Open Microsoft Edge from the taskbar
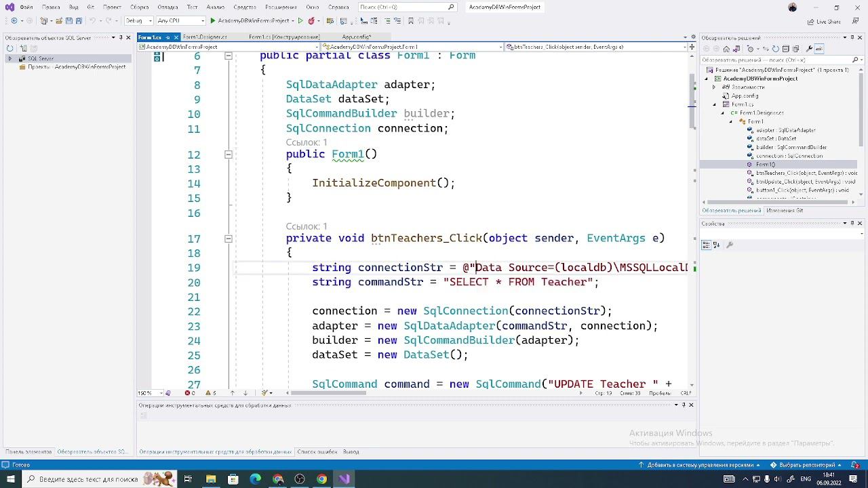The width and height of the screenshot is (868, 488). (x=256, y=479)
